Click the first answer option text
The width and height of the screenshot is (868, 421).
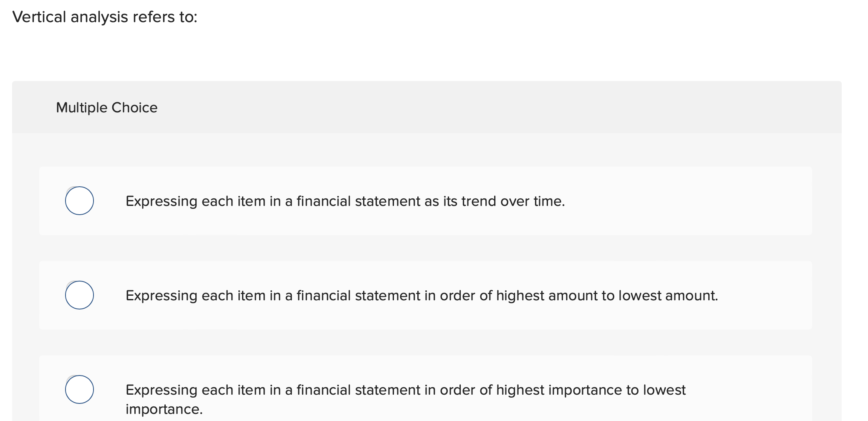(345, 201)
